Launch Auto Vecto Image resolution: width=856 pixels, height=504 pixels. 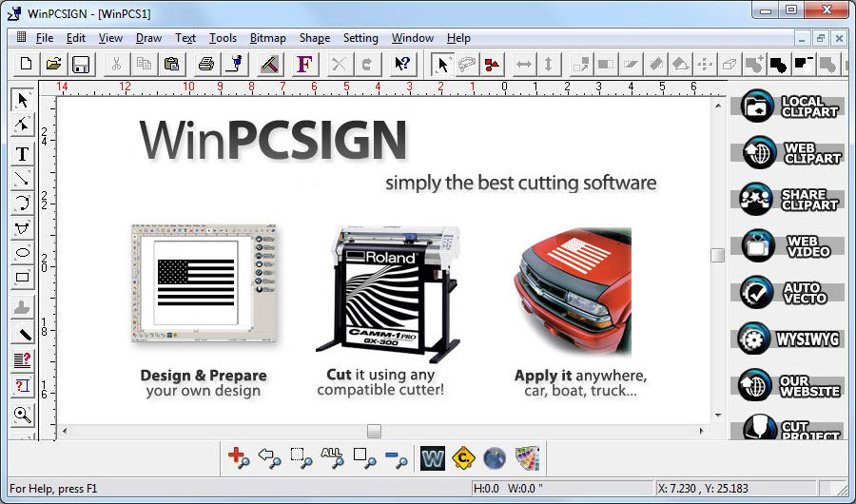pyautogui.click(x=788, y=292)
